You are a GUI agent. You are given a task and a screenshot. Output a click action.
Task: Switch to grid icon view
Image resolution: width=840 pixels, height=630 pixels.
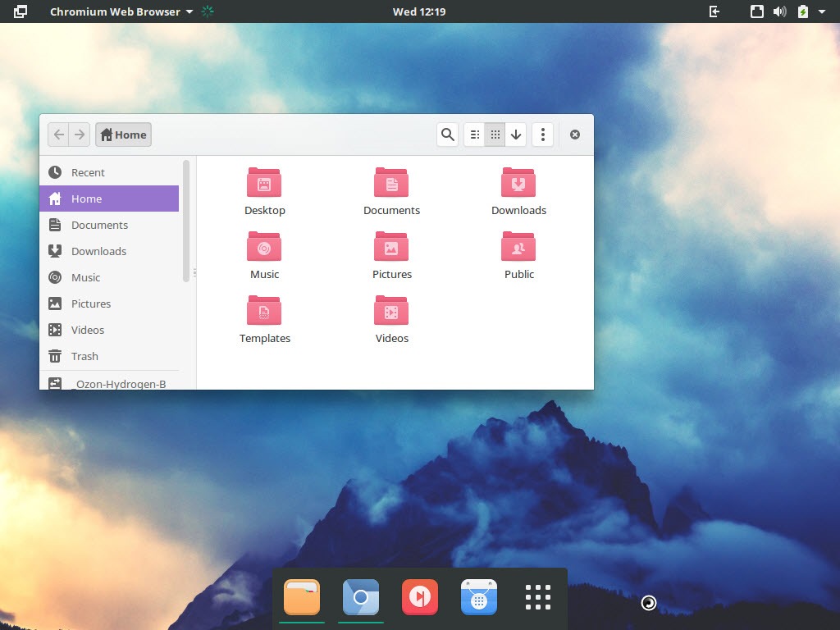(x=495, y=135)
